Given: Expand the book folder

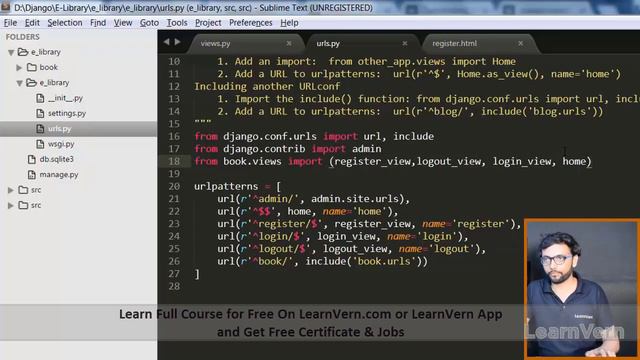Looking at the screenshot, I should [19, 67].
